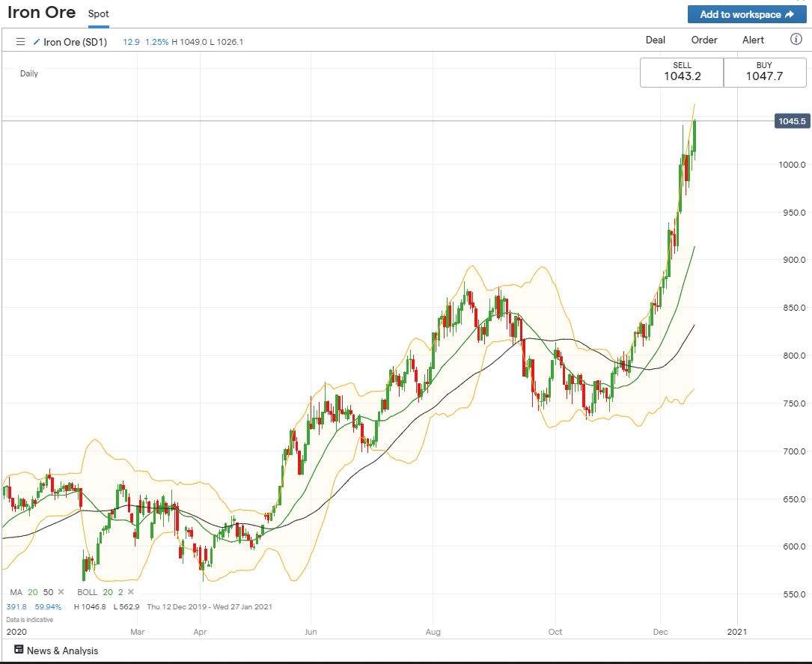Click the 59.94% range change value

[x=48, y=606]
